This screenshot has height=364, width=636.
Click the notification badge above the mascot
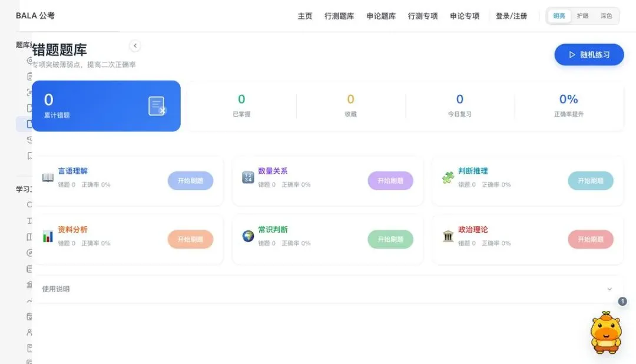pyautogui.click(x=622, y=302)
